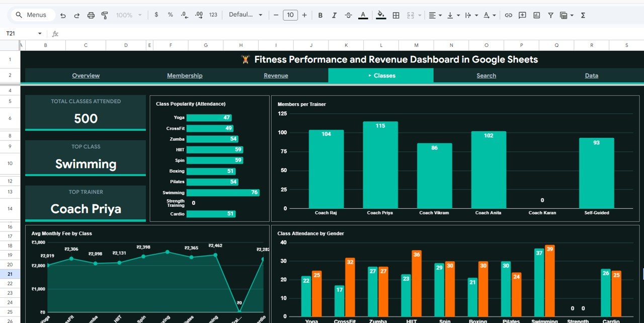Click the Insert comment icon
Screen dimensions: 644x323
point(522,15)
